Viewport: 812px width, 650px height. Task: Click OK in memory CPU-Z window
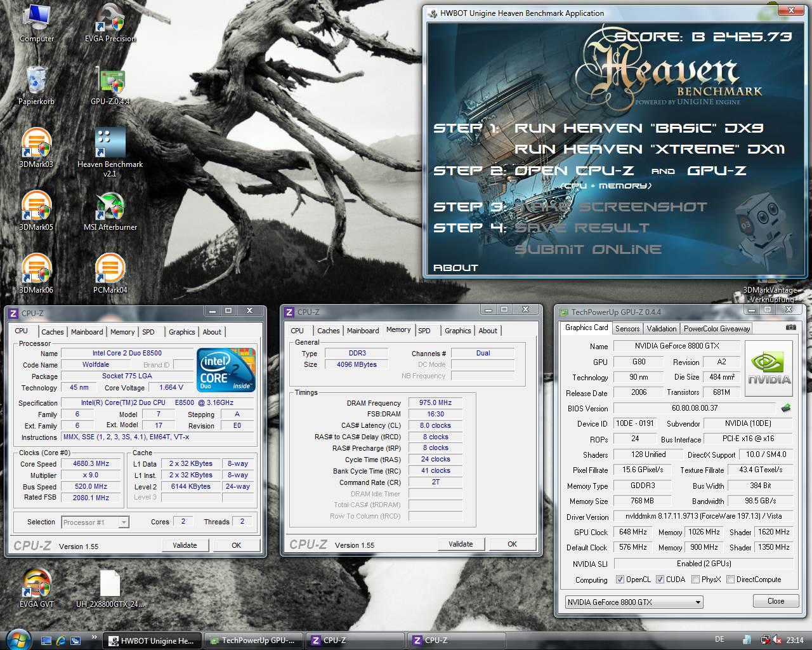tap(513, 544)
